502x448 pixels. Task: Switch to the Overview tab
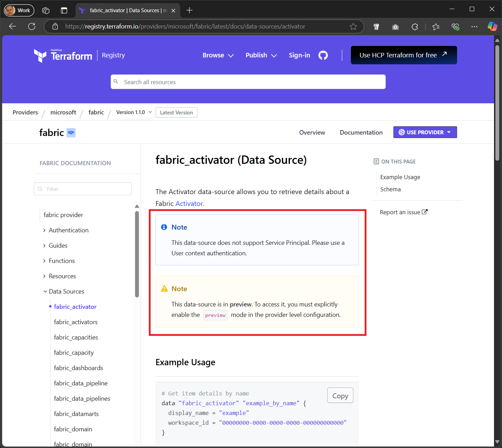[x=312, y=132]
